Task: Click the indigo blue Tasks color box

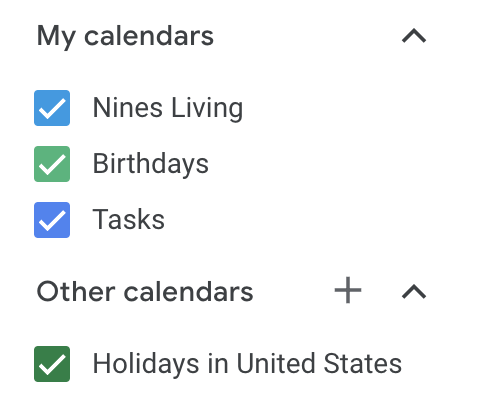Action: 52,220
